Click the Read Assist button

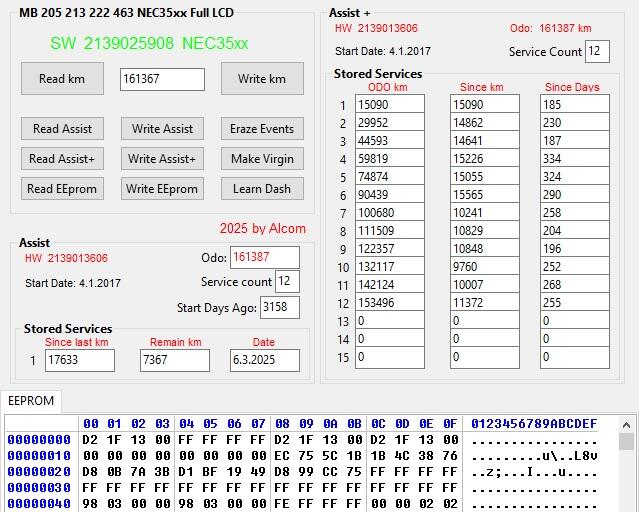(62, 129)
